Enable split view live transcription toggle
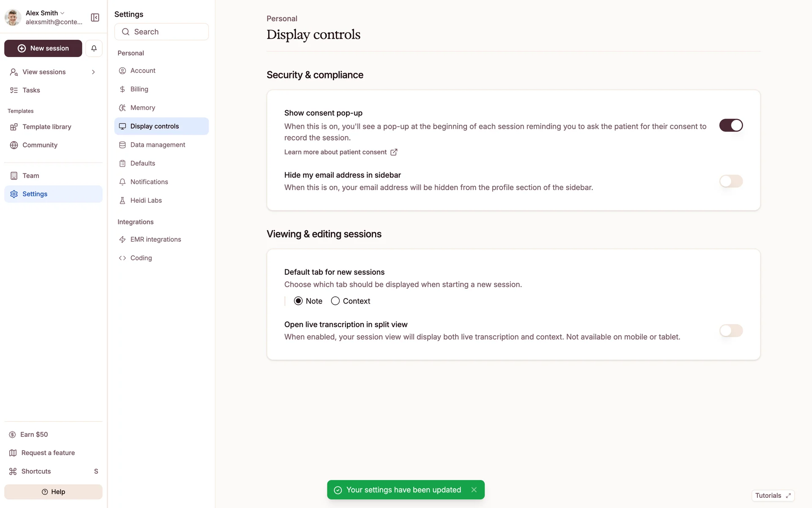Screen dimensions: 812x508 pyautogui.click(x=731, y=331)
